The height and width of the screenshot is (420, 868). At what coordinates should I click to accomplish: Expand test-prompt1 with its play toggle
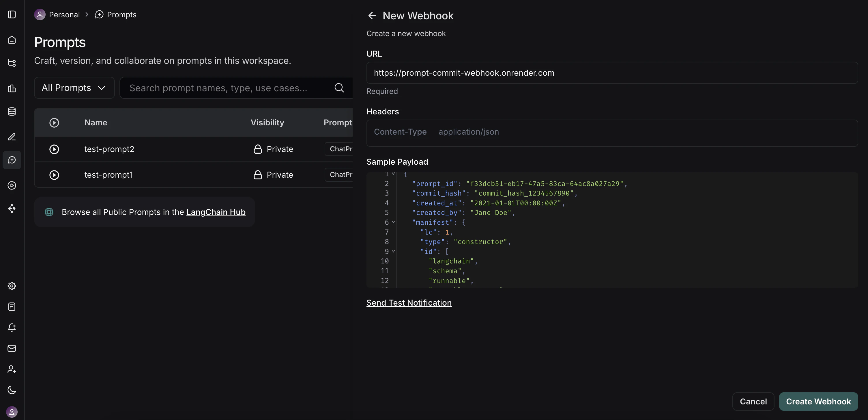[x=54, y=175]
